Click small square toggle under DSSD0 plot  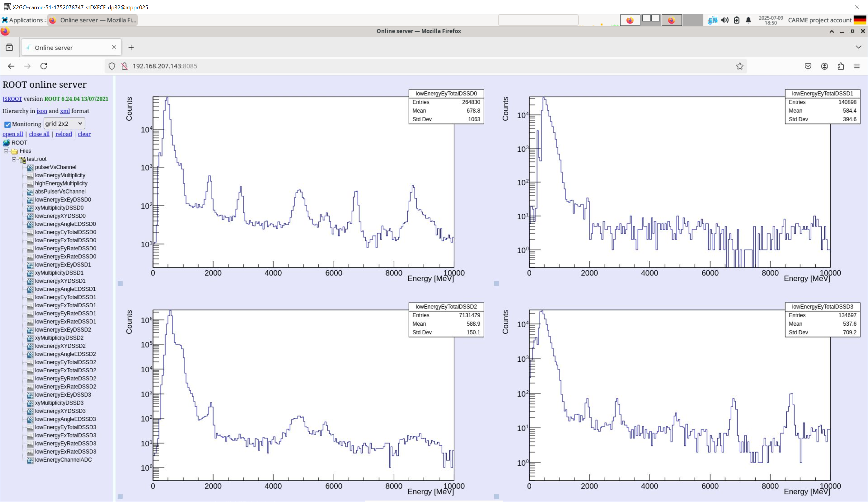pyautogui.click(x=120, y=284)
